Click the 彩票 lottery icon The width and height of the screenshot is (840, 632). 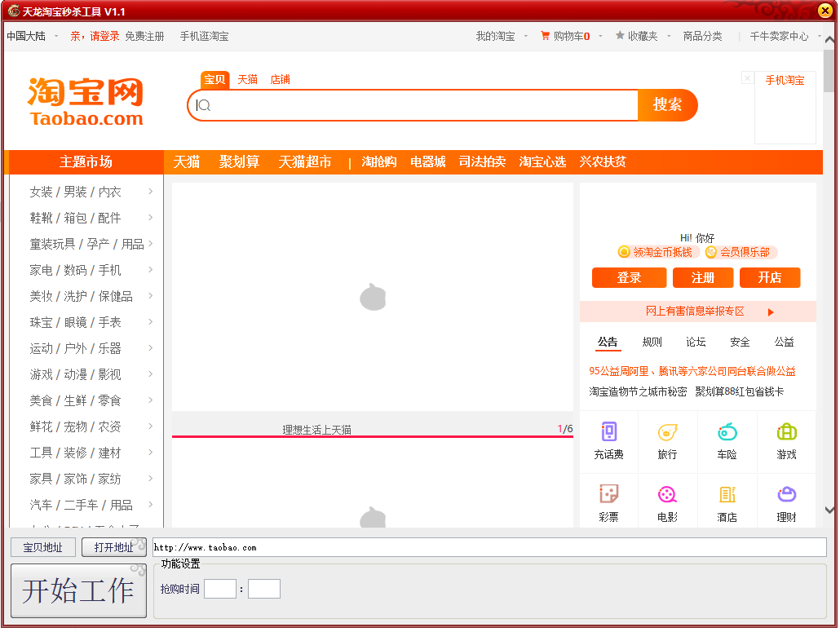[608, 494]
